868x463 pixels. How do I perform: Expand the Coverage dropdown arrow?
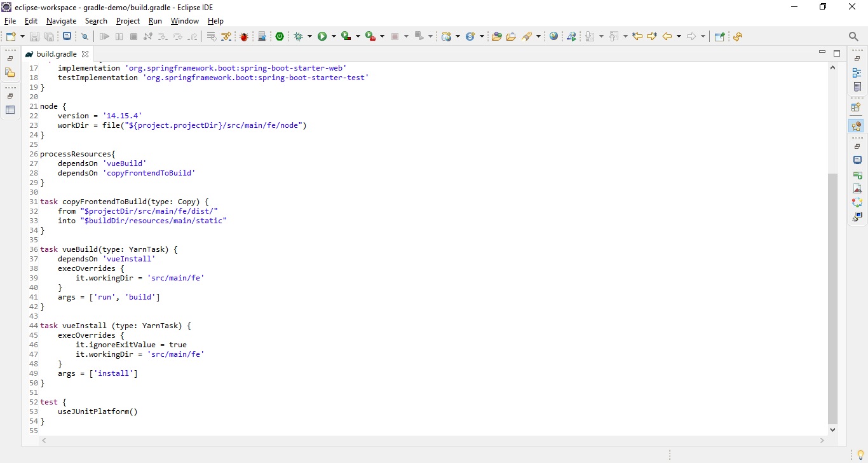[x=358, y=36]
